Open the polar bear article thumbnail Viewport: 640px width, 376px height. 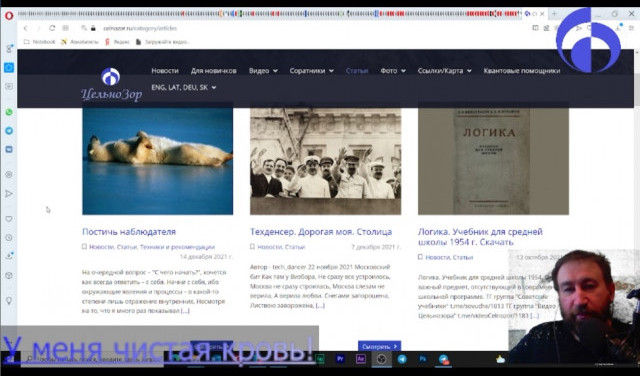pyautogui.click(x=158, y=161)
